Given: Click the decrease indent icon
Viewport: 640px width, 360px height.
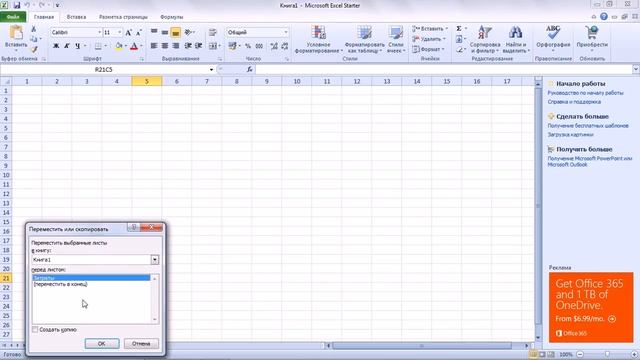Looking at the screenshot, I should point(188,46).
